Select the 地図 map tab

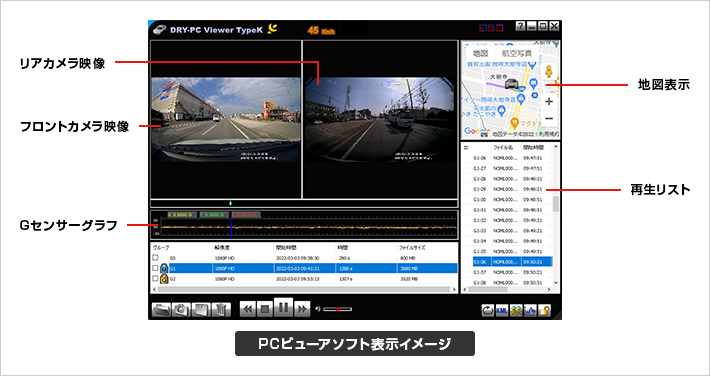480,53
